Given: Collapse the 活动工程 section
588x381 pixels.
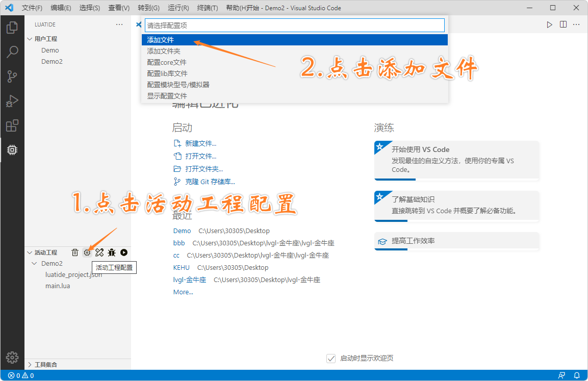Looking at the screenshot, I should (x=30, y=252).
